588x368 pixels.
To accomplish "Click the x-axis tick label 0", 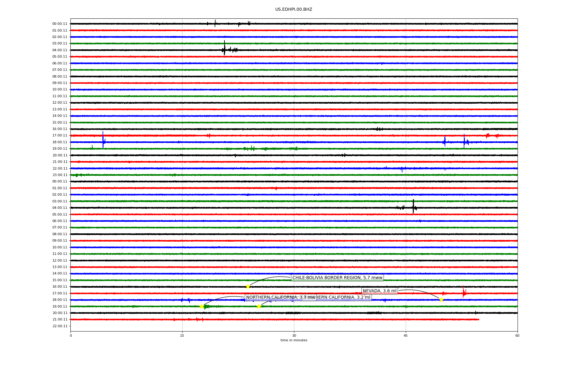I will click(x=71, y=335).
